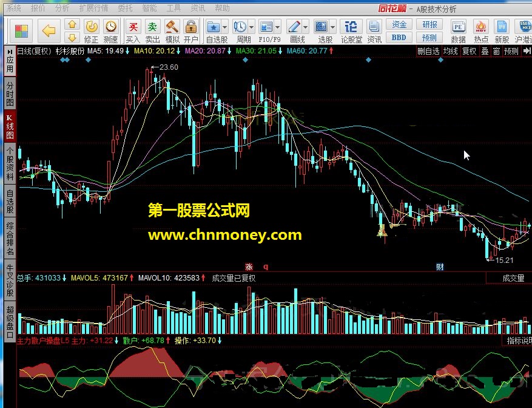Click the arrow icon after 预测 in header

pos(527,51)
